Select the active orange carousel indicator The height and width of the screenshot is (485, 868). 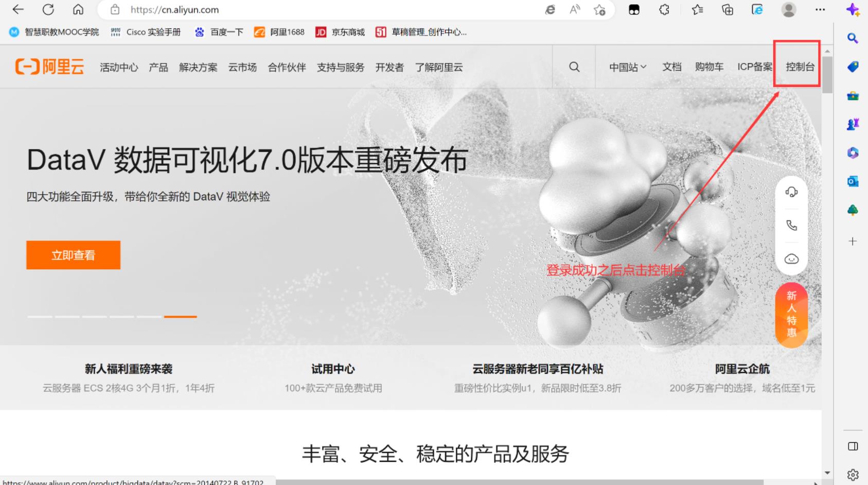180,317
